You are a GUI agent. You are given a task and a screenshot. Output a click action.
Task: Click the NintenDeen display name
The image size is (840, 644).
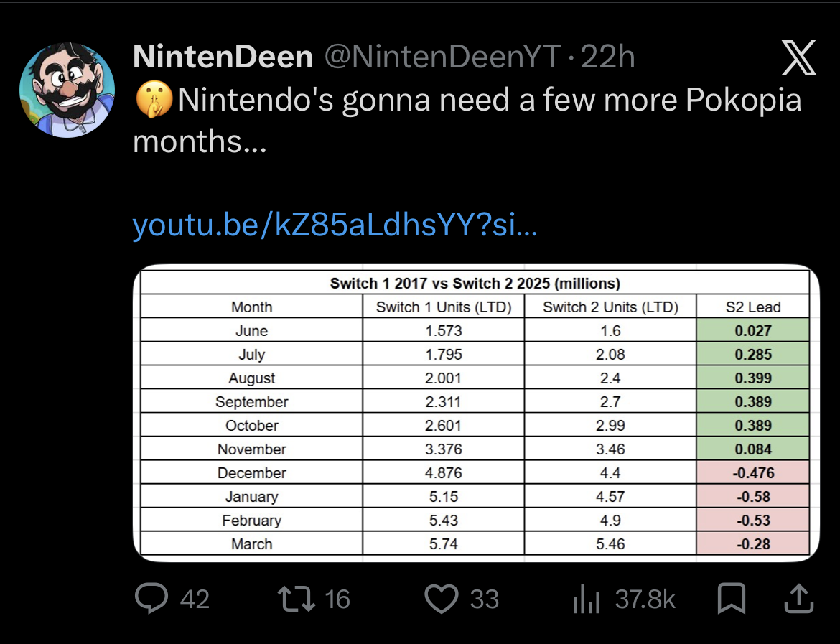(x=223, y=58)
